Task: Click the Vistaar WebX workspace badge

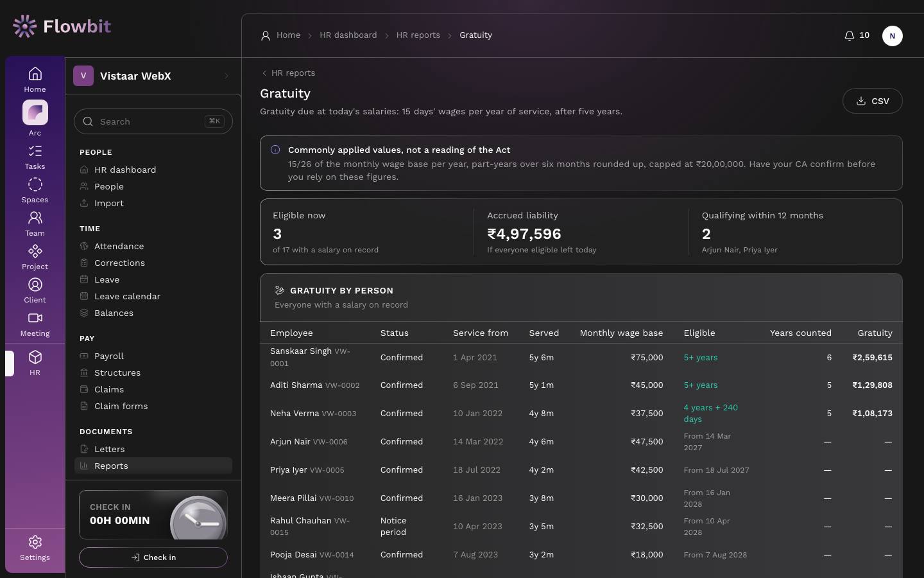Action: [x=83, y=76]
